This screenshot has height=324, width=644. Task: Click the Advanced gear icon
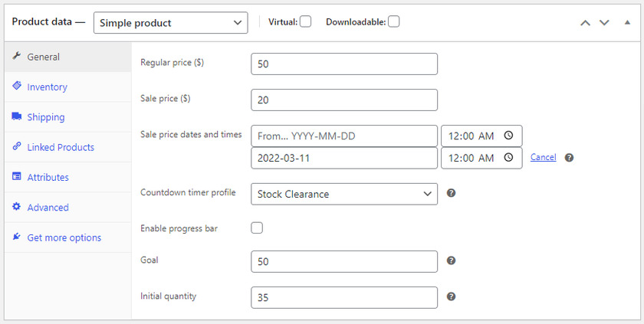pos(16,207)
